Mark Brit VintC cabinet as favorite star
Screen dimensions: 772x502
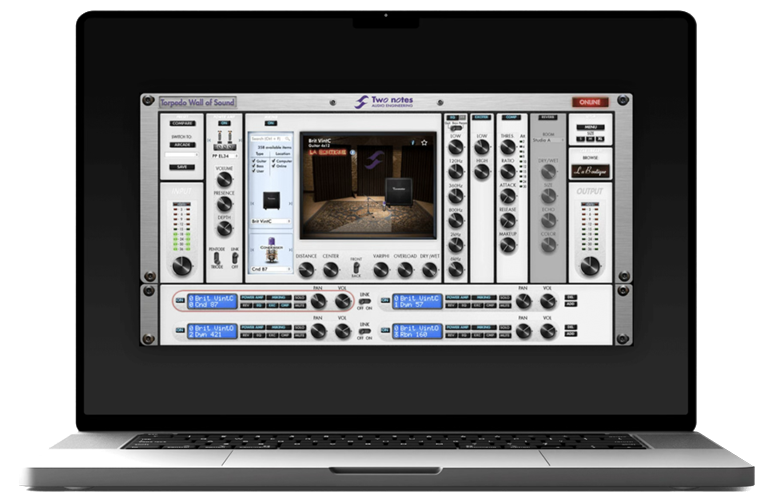424,143
